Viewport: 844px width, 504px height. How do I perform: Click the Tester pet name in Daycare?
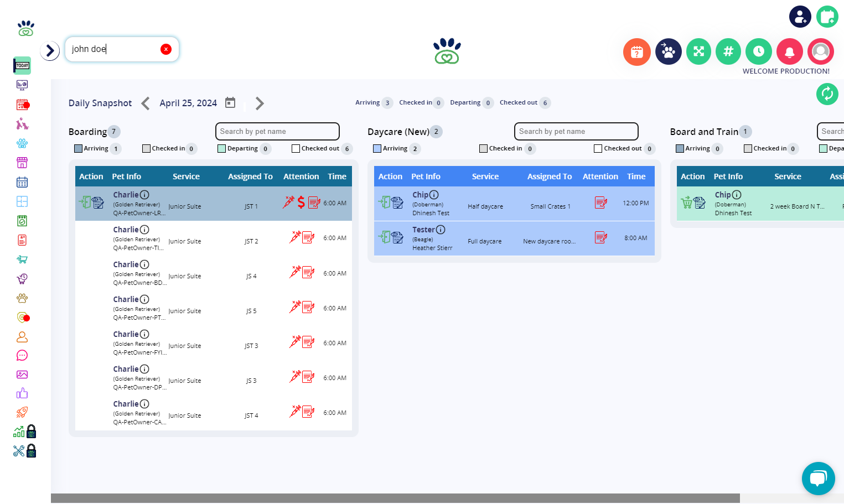tap(423, 230)
